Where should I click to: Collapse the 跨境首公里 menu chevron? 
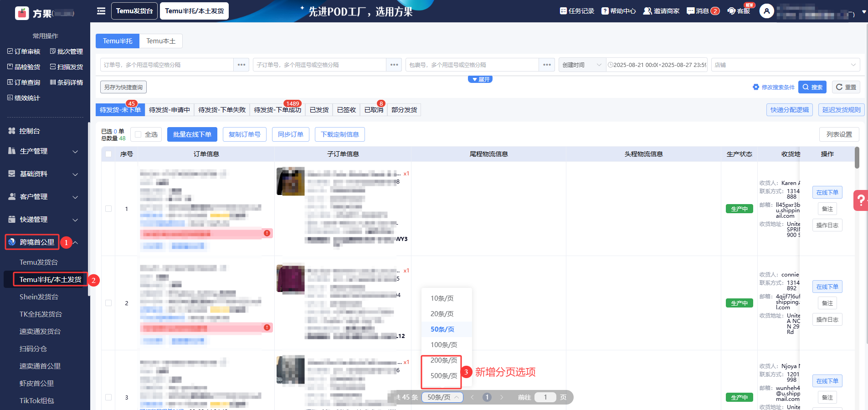[x=76, y=243]
